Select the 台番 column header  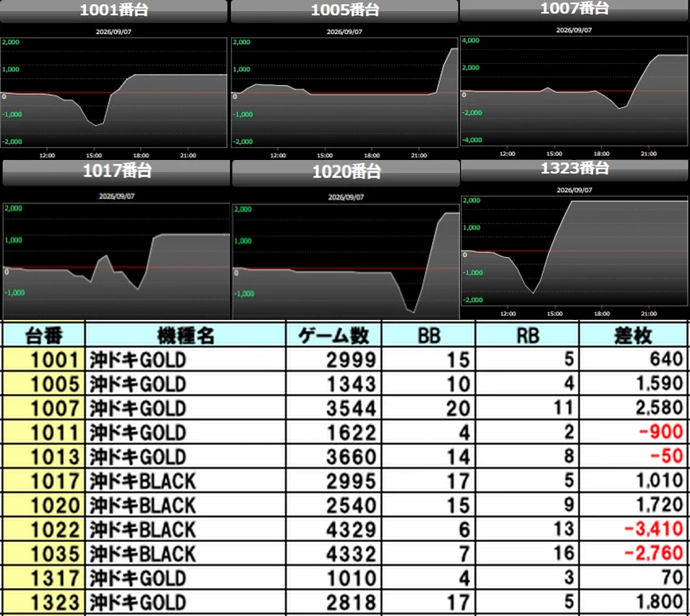(x=44, y=336)
